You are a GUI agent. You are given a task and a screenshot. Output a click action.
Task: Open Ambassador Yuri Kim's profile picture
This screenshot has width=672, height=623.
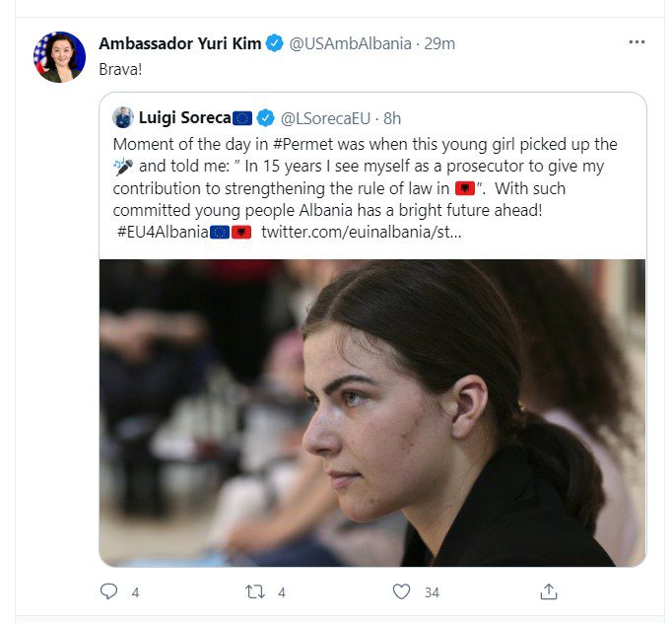59,57
